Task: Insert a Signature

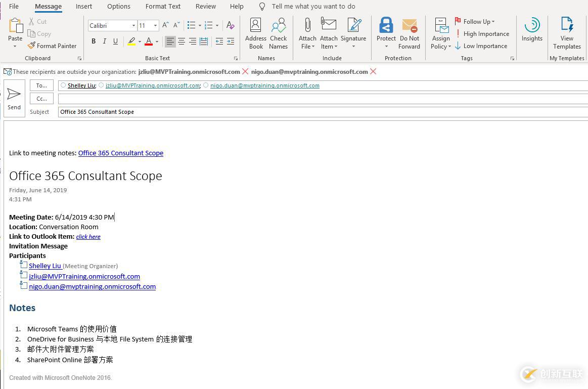Action: click(353, 33)
